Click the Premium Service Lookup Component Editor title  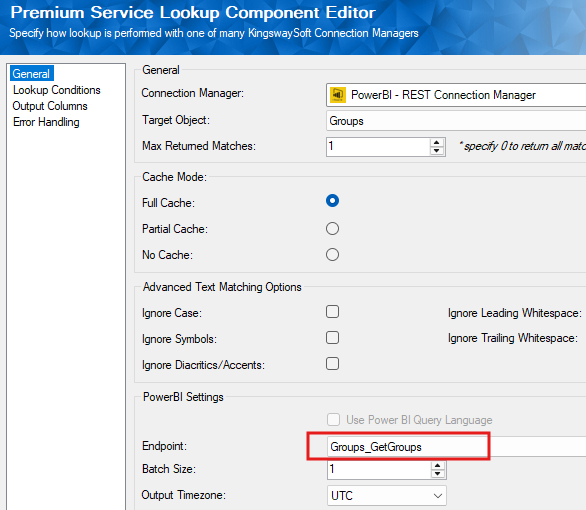[x=193, y=12]
